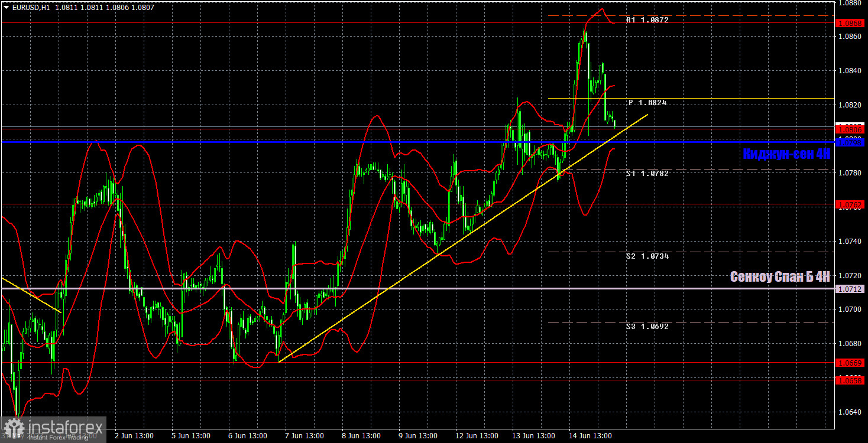Select the short descending yellow trendline
Image resolution: width=868 pixels, height=443 pixels.
coord(31,295)
